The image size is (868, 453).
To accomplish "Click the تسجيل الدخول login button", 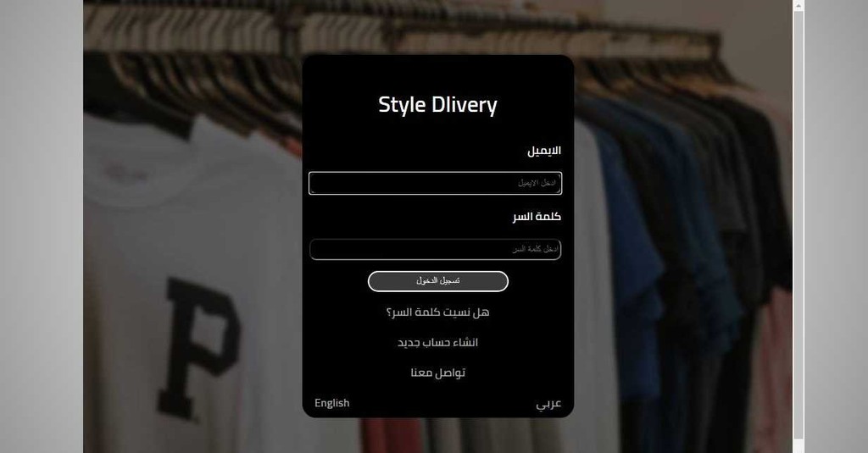I will [x=438, y=281].
